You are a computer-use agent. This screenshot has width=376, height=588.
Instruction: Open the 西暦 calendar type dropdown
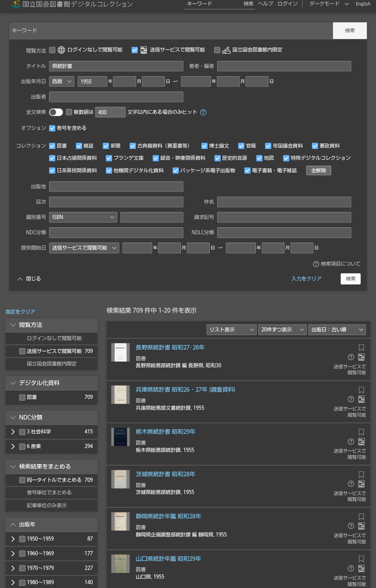click(62, 81)
